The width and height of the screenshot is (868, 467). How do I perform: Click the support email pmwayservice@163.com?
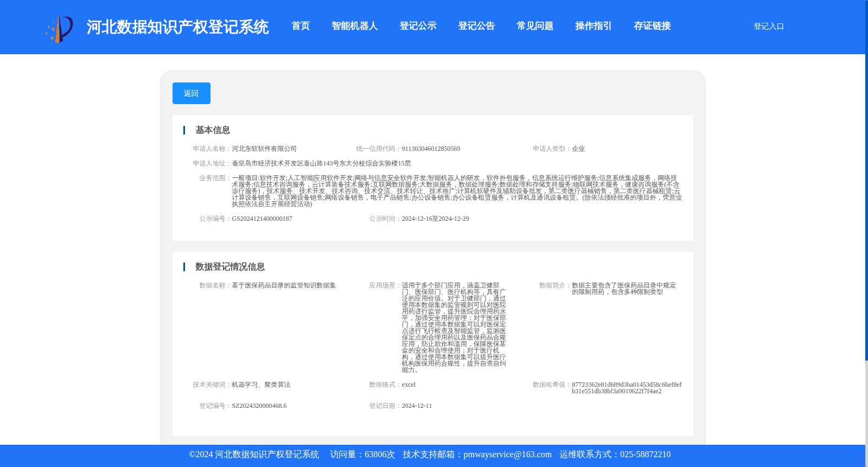click(x=507, y=455)
